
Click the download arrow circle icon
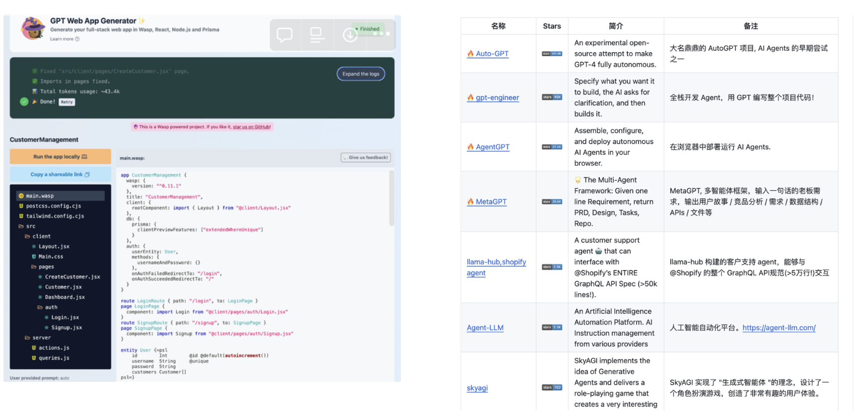350,35
